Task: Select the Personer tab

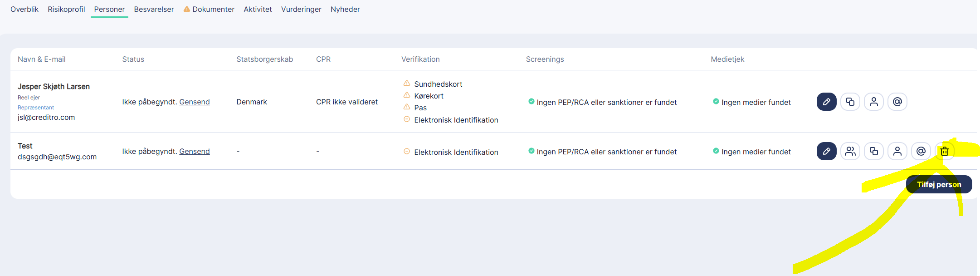Action: [109, 9]
